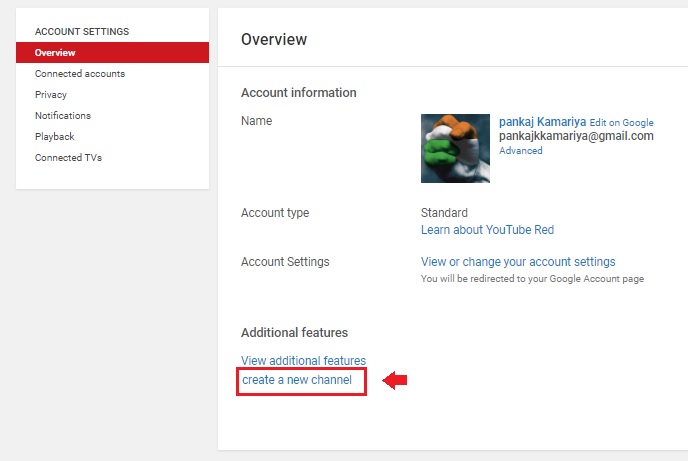Click Learn about YouTube Red
Image resolution: width=690 pixels, height=461 pixels.
[487, 230]
